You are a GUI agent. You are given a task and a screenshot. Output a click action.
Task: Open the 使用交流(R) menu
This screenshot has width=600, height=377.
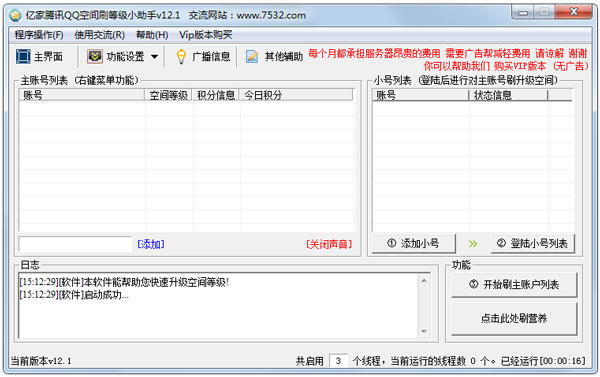(99, 35)
